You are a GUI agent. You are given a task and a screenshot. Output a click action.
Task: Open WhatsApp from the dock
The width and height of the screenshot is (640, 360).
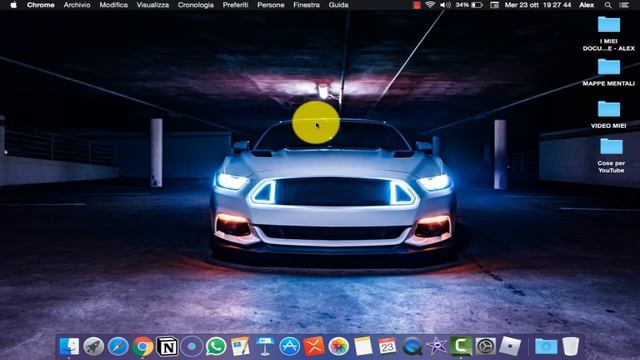tap(216, 347)
